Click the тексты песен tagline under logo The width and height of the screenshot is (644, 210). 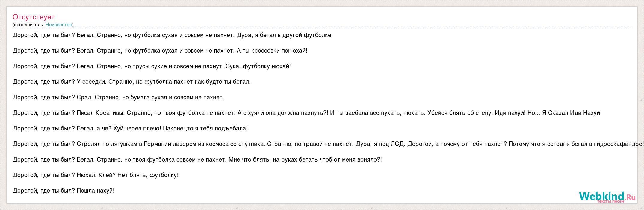(610, 202)
